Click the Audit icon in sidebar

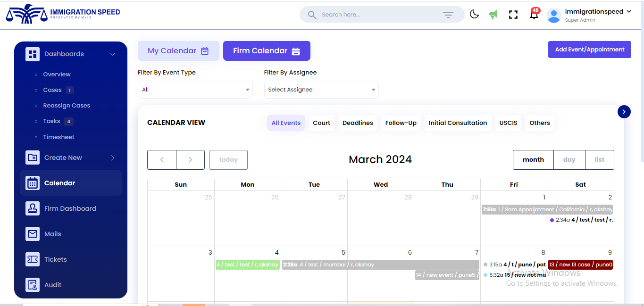pyautogui.click(x=33, y=285)
